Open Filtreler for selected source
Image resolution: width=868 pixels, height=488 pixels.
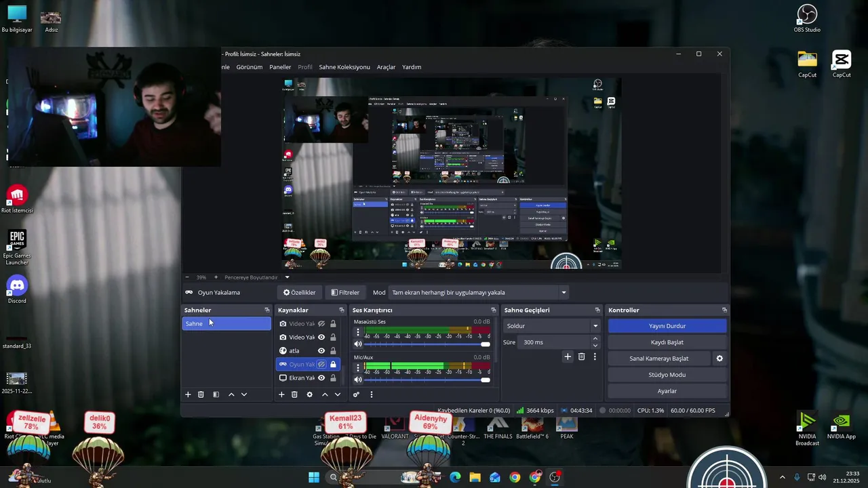(345, 293)
